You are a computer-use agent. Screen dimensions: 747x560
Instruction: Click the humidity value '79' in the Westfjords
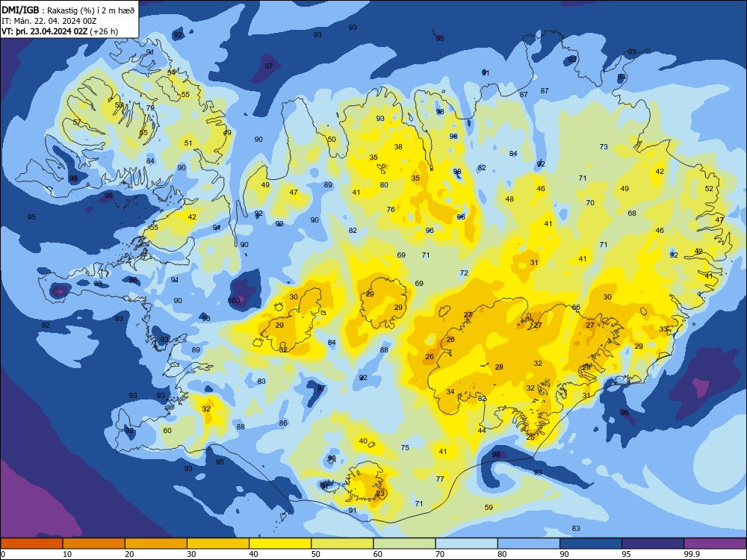151,108
